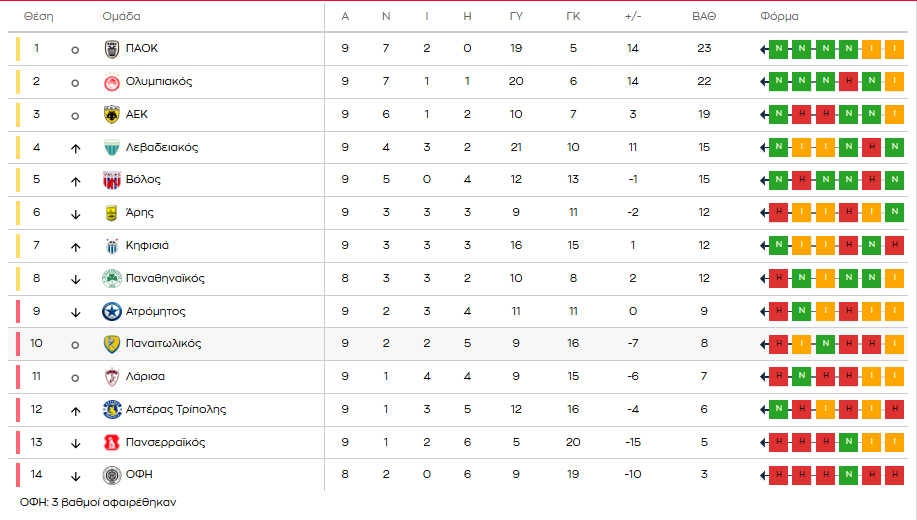Screen dimensions: 917x520
Task: Sort standings by ΒΑΘ points column
Action: pyautogui.click(x=704, y=17)
